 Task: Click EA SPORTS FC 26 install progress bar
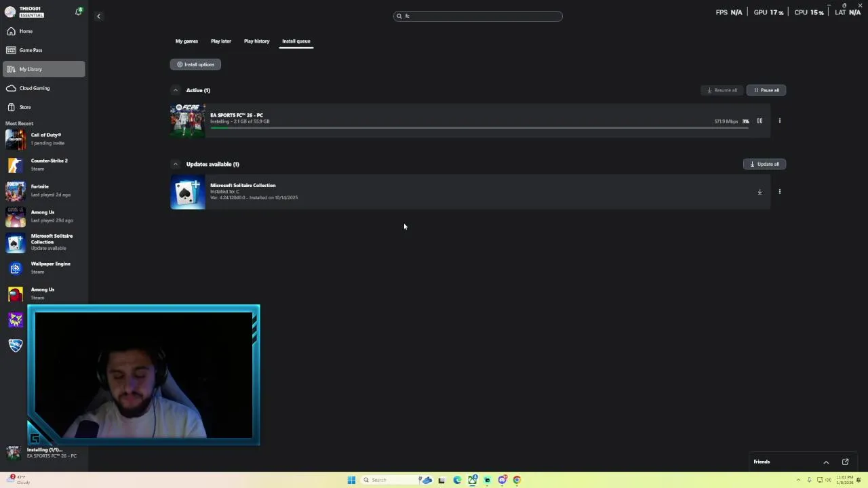[x=479, y=127]
